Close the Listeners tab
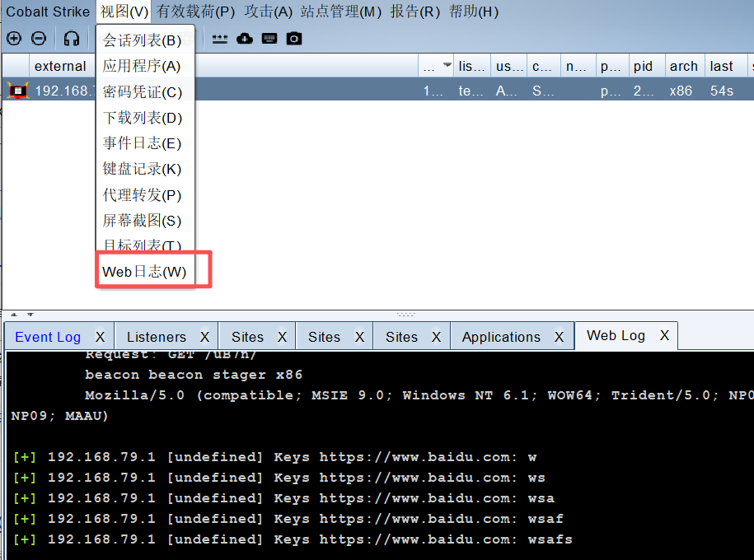Image resolution: width=754 pixels, height=560 pixels. [205, 337]
